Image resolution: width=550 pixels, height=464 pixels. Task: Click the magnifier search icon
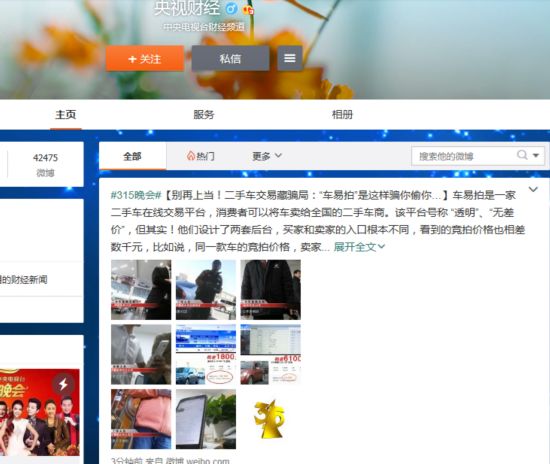(x=522, y=155)
